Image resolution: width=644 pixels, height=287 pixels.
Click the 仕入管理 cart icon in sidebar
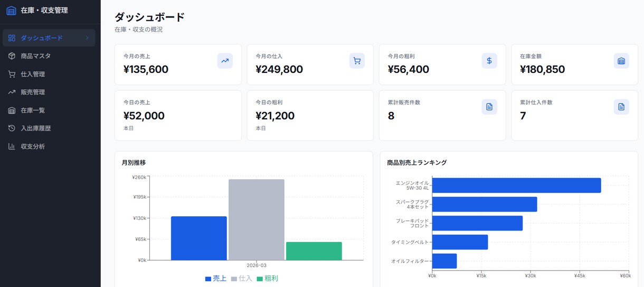[12, 74]
